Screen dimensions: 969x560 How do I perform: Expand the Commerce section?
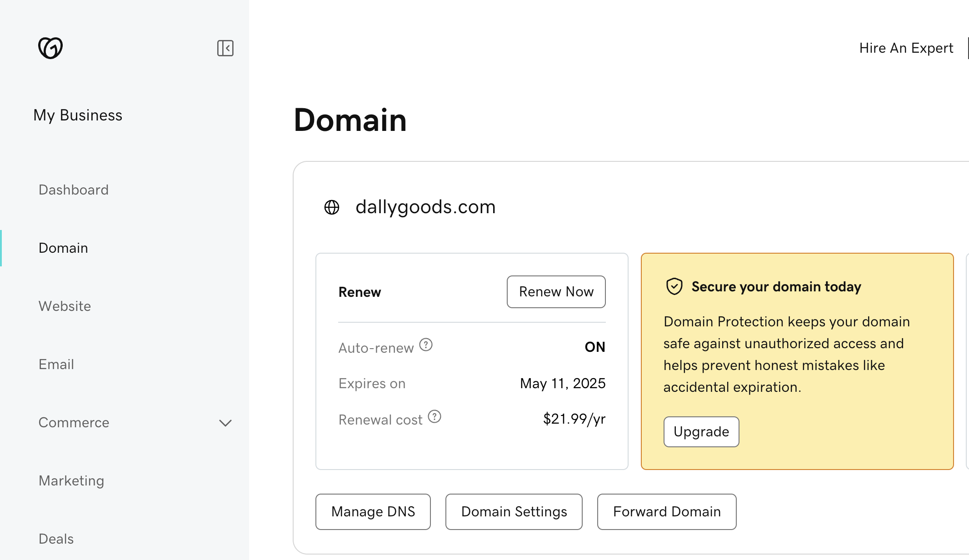coord(225,423)
